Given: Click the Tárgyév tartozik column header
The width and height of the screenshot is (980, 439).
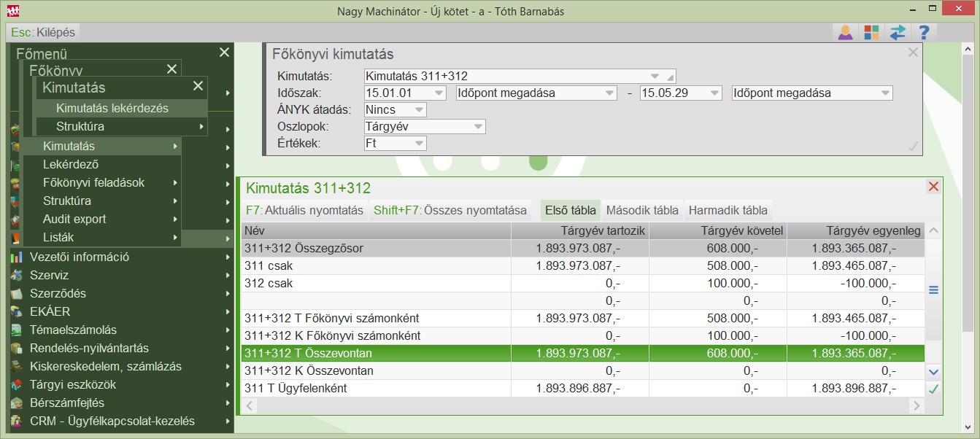Looking at the screenshot, I should [580, 230].
